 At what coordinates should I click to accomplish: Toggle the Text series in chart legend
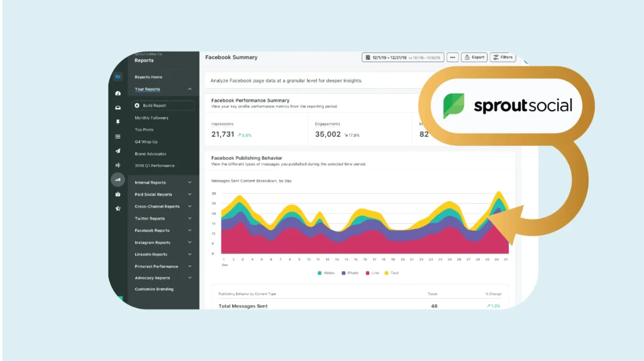[x=391, y=273]
